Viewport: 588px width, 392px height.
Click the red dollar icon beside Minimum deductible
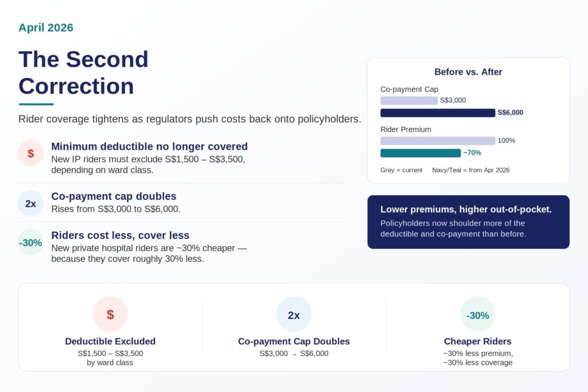[x=31, y=153]
